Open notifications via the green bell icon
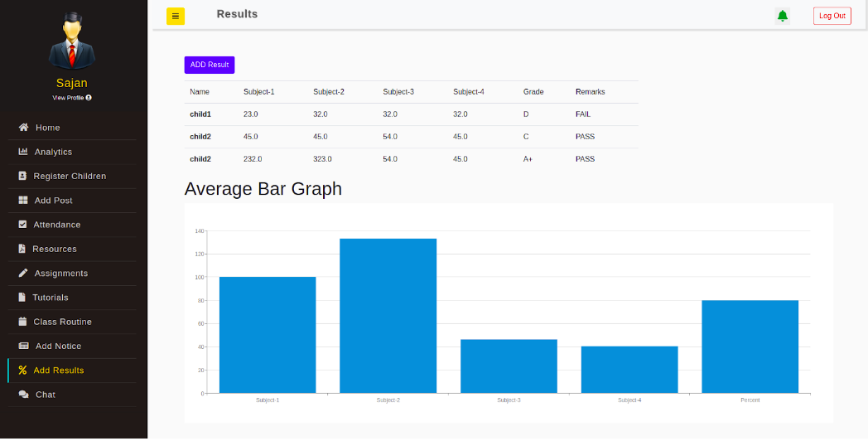Image resolution: width=868 pixels, height=441 pixels. pyautogui.click(x=782, y=16)
